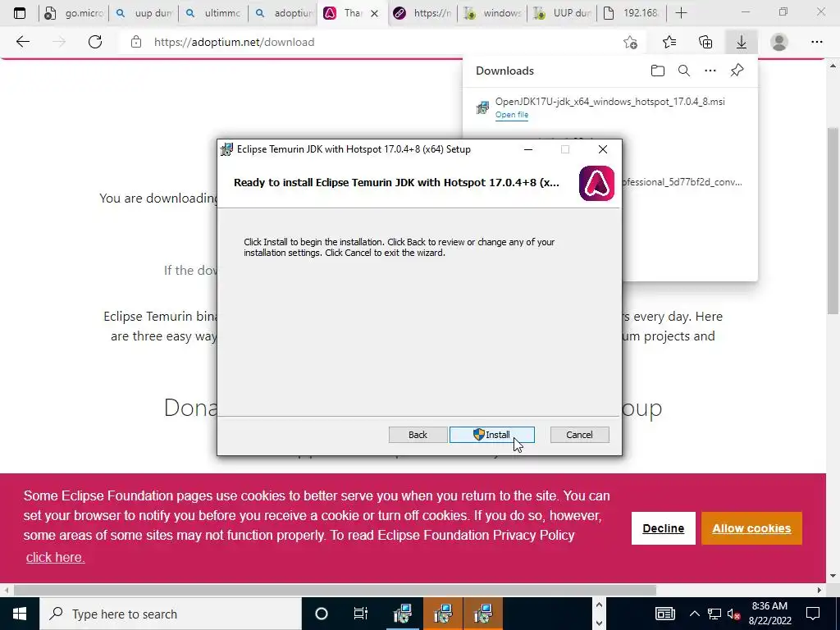Click the Install button in setup wizard

[492, 435]
